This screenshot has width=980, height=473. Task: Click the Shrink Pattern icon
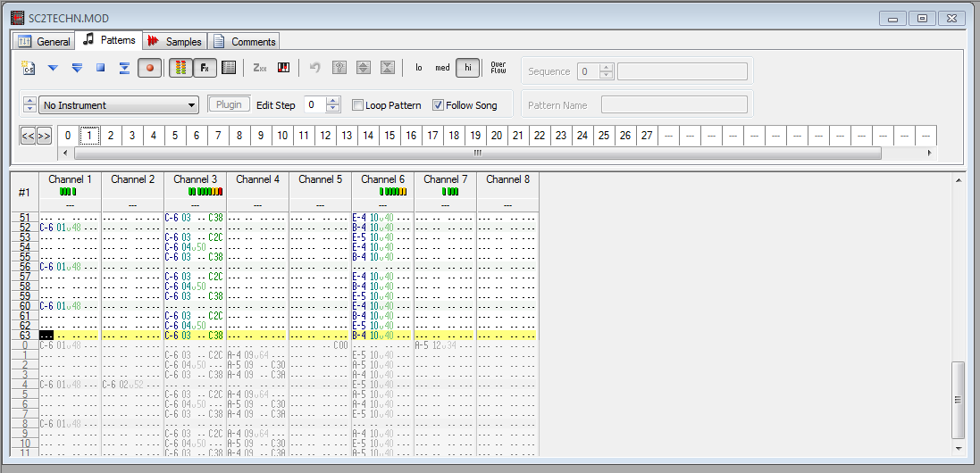pyautogui.click(x=388, y=68)
